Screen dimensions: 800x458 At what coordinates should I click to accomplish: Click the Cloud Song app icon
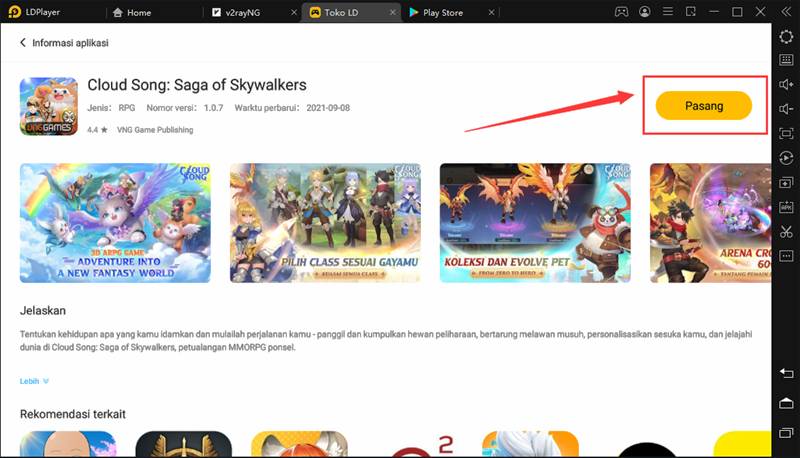[x=49, y=106]
